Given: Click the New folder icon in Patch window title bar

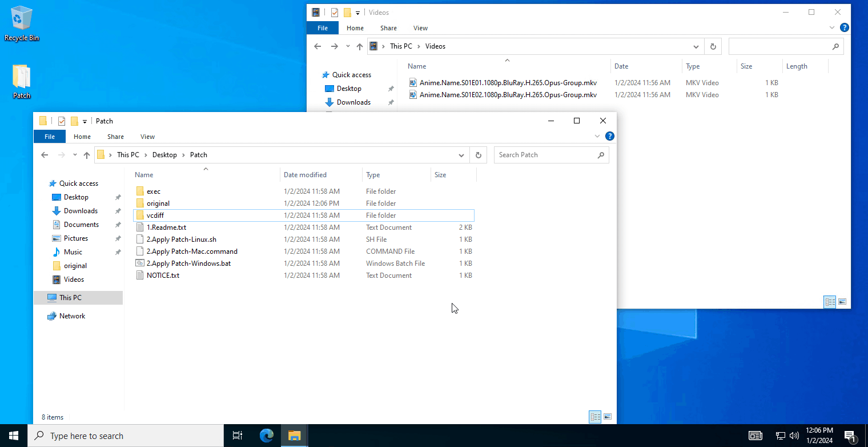Looking at the screenshot, I should coord(74,121).
